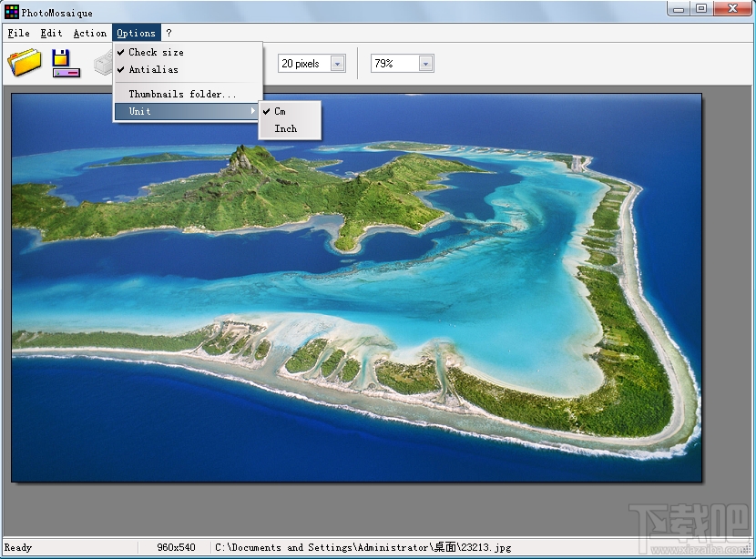Viewport: 756px width, 559px height.
Task: Click the Ready status text
Action: coord(18,547)
